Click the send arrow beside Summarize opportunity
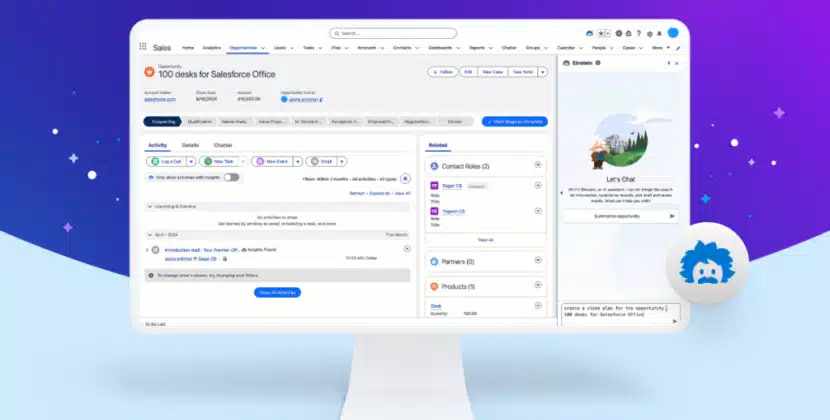This screenshot has width=830, height=420. pos(672,216)
